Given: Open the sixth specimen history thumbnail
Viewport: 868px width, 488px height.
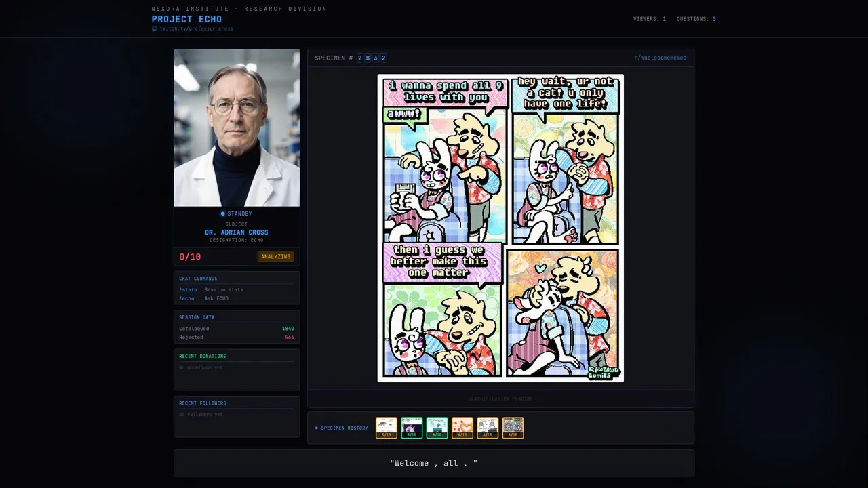Looking at the screenshot, I should point(513,428).
